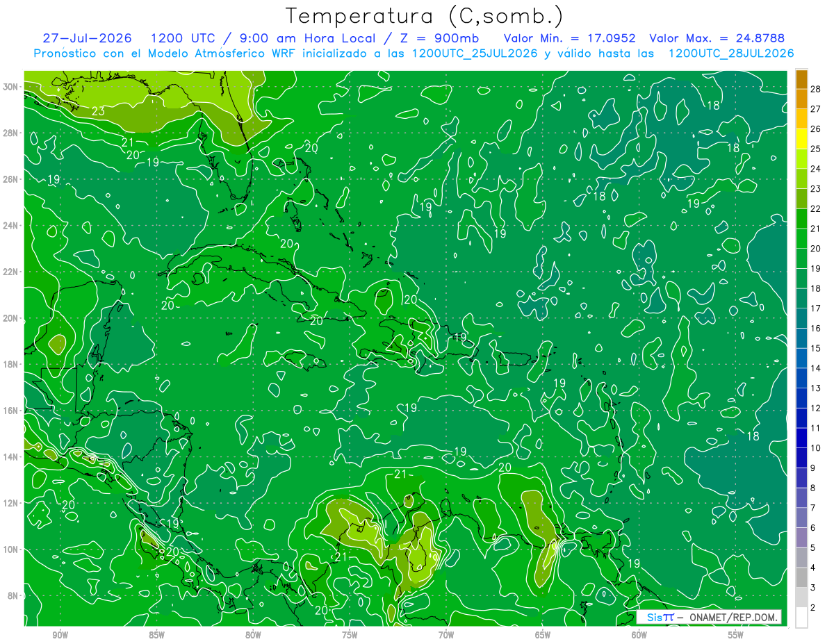
Task: Click the "28N" latitude label
Action: point(10,133)
